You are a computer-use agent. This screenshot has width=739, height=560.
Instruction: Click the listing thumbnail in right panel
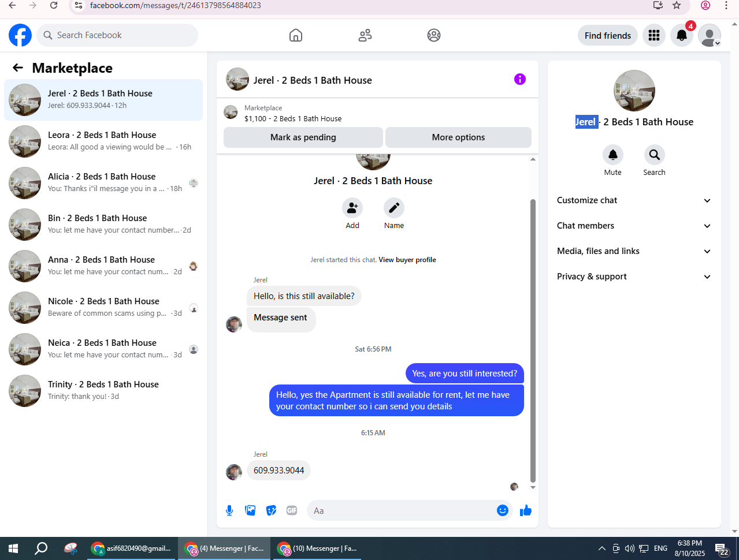(634, 91)
